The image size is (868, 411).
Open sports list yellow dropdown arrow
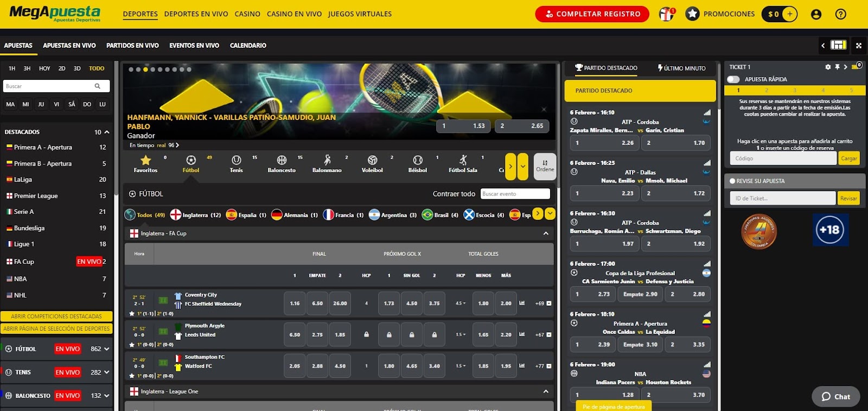[x=522, y=167]
